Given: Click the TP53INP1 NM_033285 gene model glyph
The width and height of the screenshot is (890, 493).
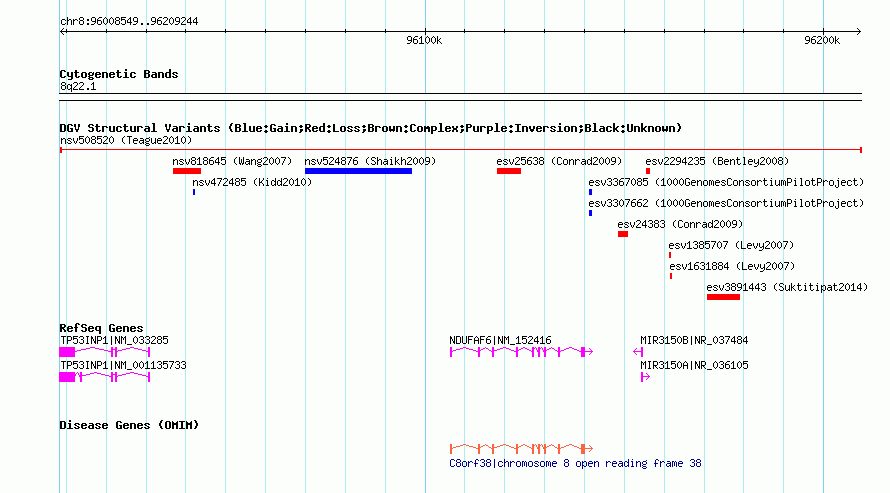Looking at the screenshot, I should 104,352.
